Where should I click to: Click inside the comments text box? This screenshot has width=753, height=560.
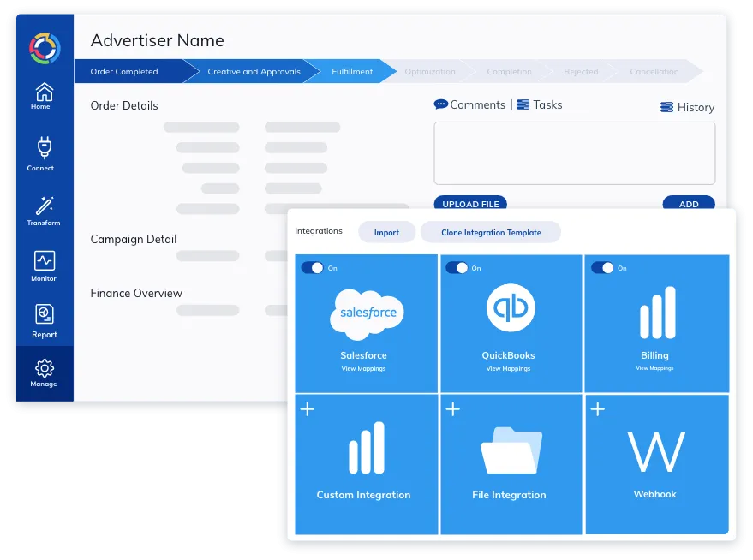coord(574,152)
